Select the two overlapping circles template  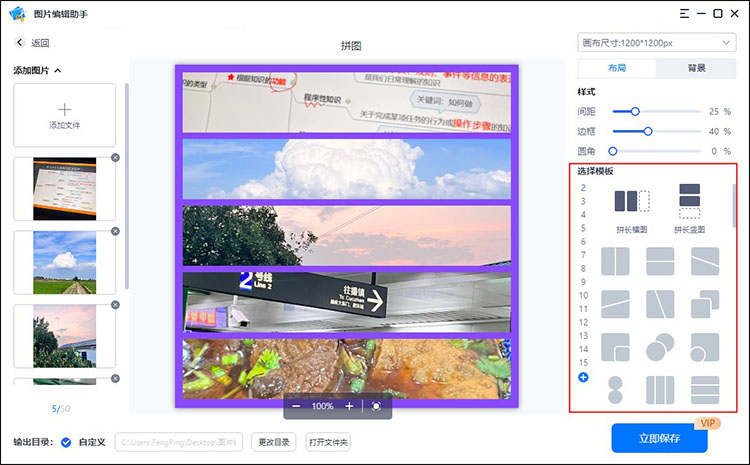pyautogui.click(x=660, y=347)
